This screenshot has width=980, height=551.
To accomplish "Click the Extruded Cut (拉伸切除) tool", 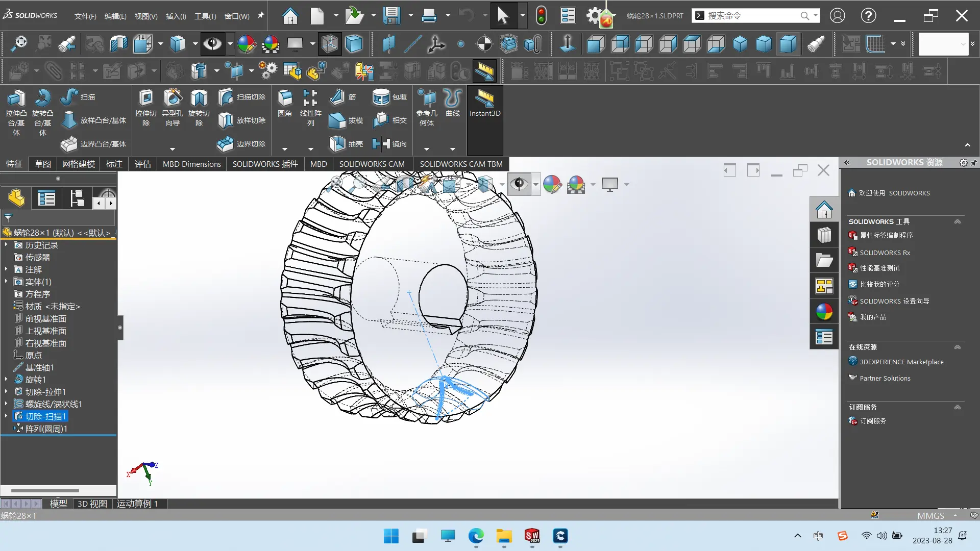I will (146, 108).
